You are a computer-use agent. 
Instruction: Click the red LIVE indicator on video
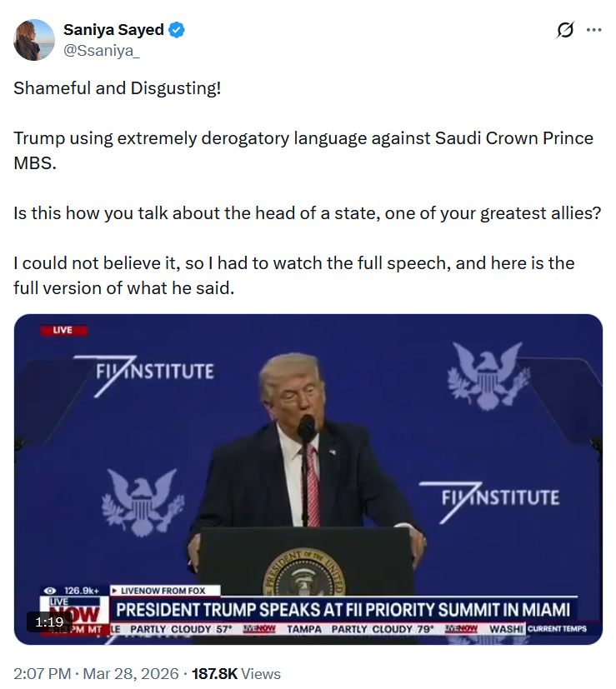[x=63, y=330]
